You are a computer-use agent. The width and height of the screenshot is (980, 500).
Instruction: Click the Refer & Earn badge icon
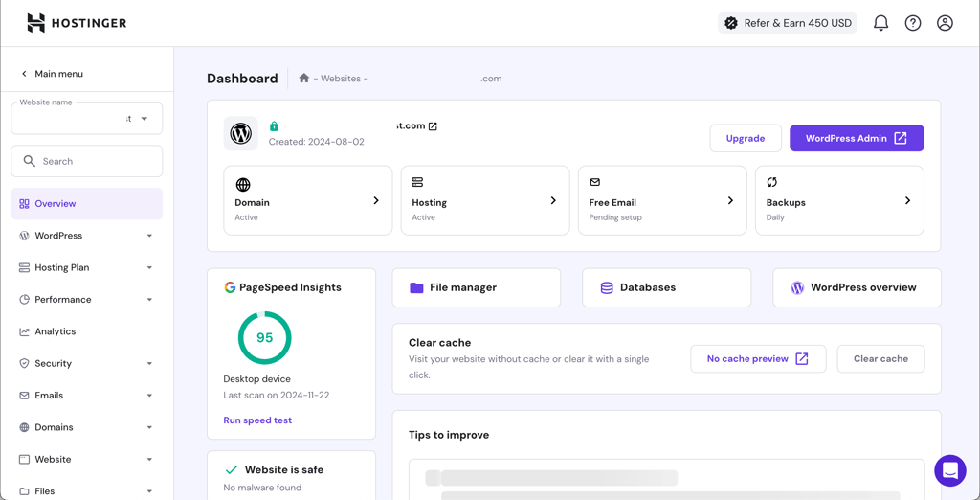click(730, 23)
